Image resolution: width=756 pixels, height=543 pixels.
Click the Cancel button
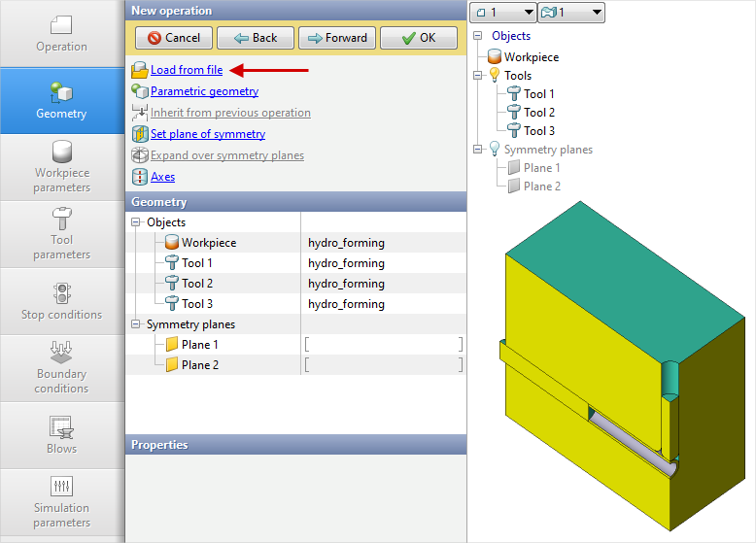click(173, 38)
